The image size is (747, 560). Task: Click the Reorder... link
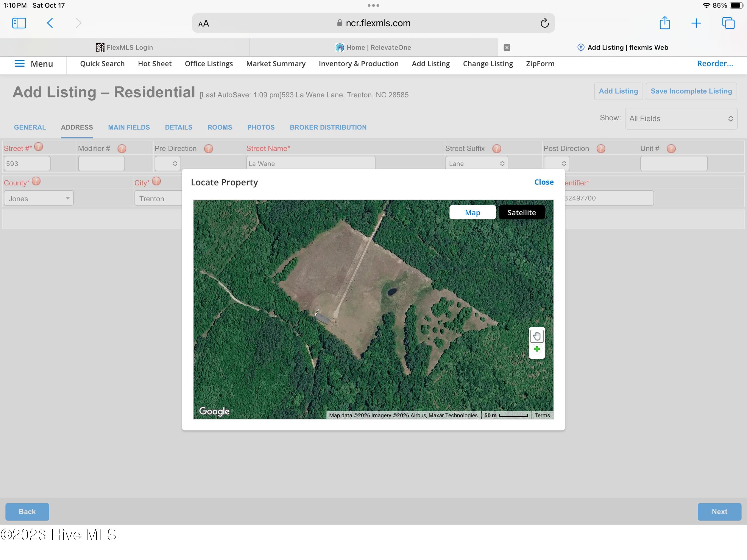click(x=715, y=64)
